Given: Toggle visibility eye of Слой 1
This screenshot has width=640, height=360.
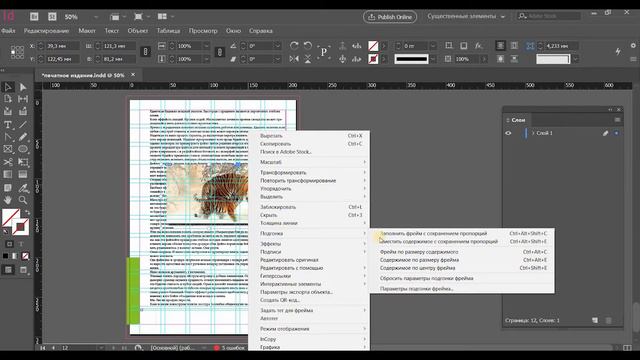Looking at the screenshot, I should tap(508, 133).
